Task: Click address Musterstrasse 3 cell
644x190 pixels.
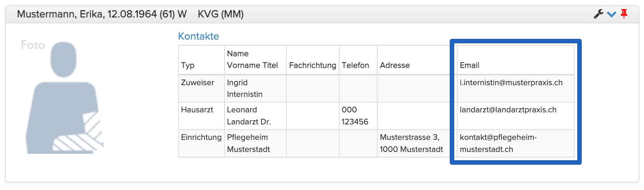Action: coord(411,143)
